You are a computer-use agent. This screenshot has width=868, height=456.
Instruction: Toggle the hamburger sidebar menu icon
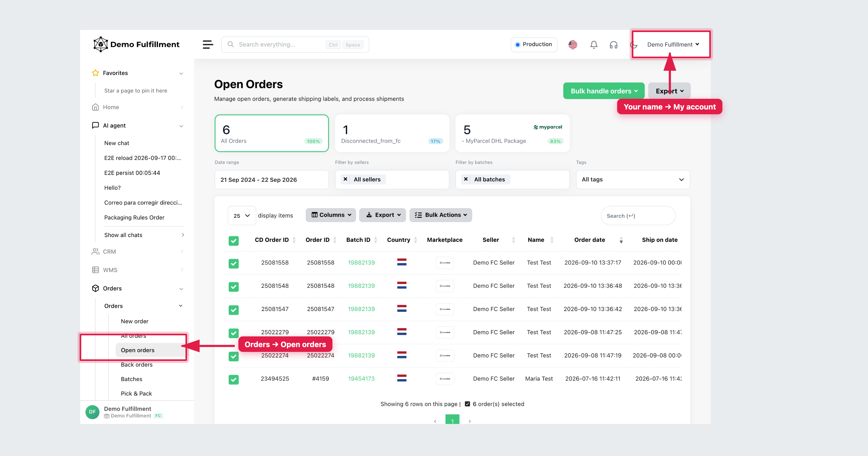coord(208,44)
